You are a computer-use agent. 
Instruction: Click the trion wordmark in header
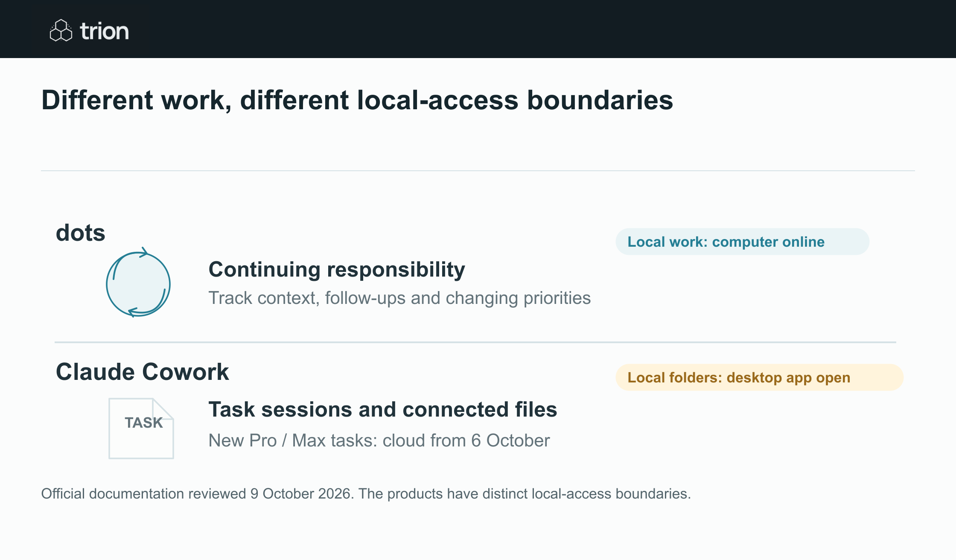(105, 31)
